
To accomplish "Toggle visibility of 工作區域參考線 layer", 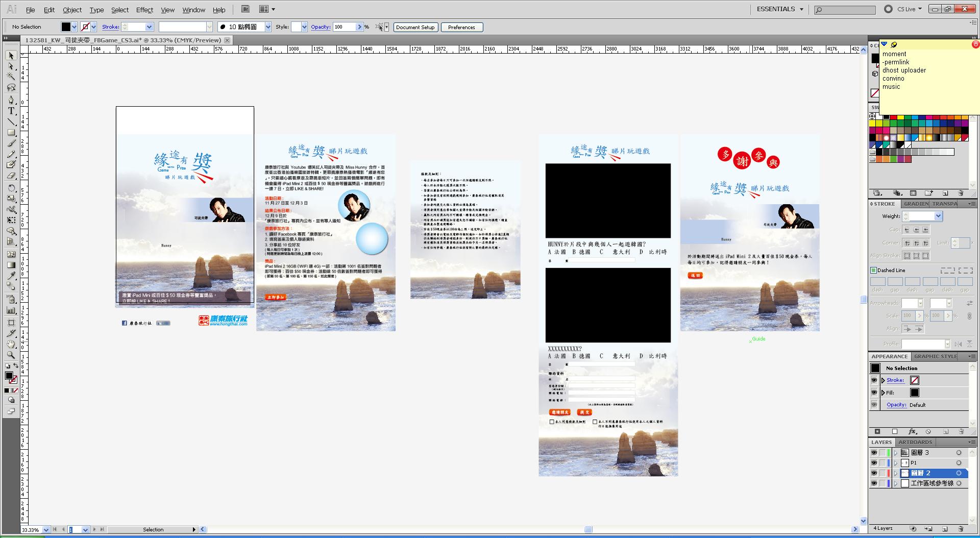I will [874, 483].
